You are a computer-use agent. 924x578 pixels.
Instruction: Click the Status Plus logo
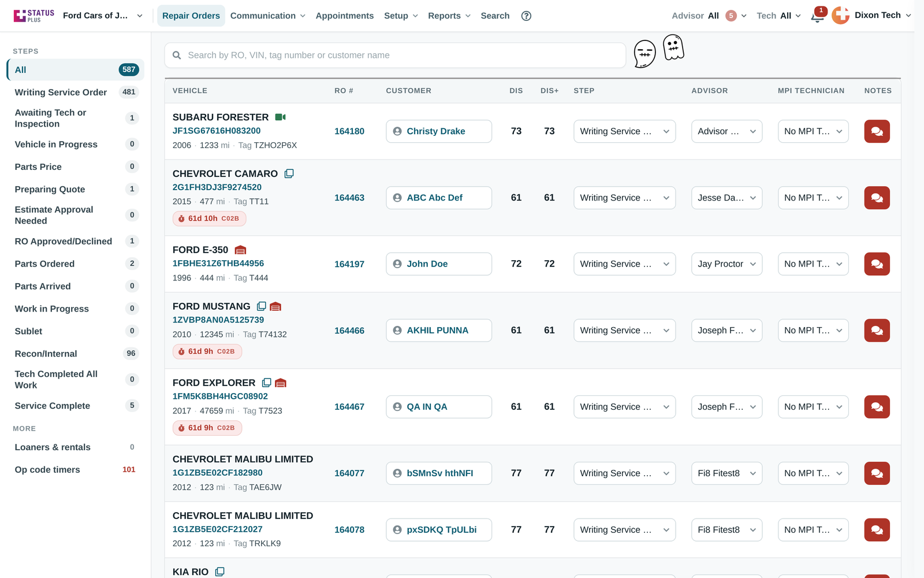(34, 16)
